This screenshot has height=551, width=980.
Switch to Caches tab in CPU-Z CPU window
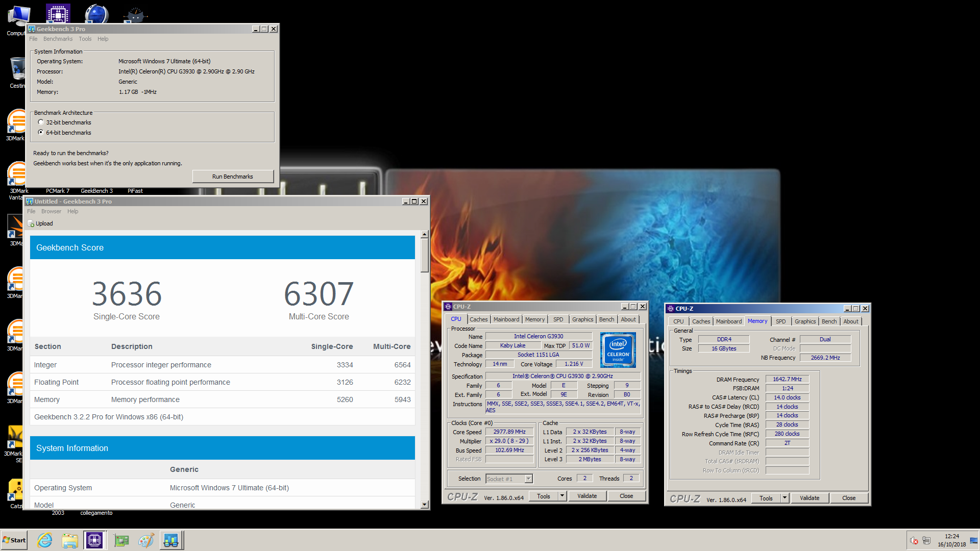tap(479, 319)
